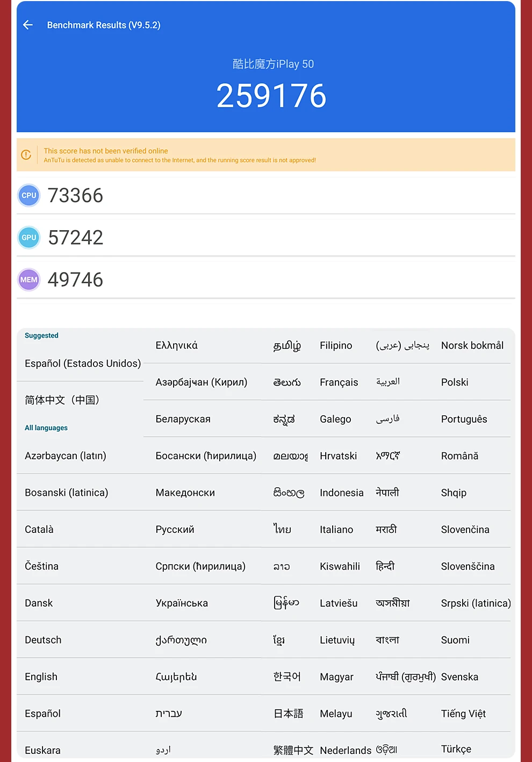Pick Hrvatski language
Viewport: 532px width, 762px height.
tap(338, 456)
